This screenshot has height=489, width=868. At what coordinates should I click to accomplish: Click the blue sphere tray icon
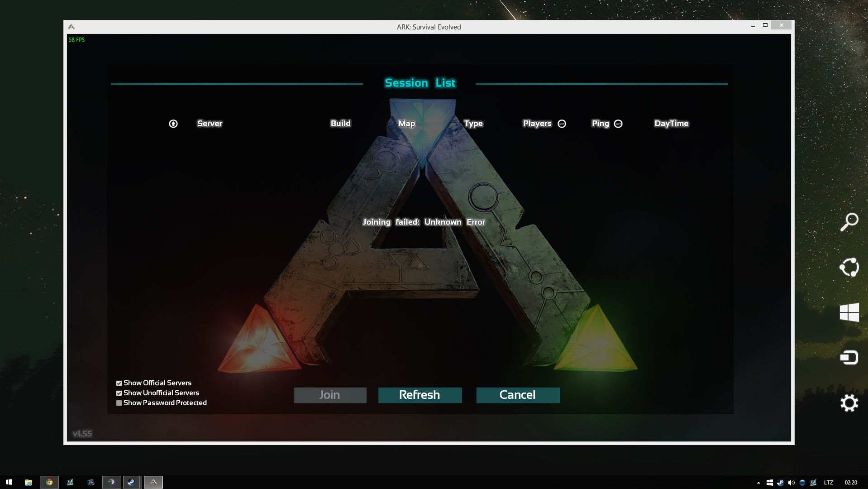coord(802,483)
